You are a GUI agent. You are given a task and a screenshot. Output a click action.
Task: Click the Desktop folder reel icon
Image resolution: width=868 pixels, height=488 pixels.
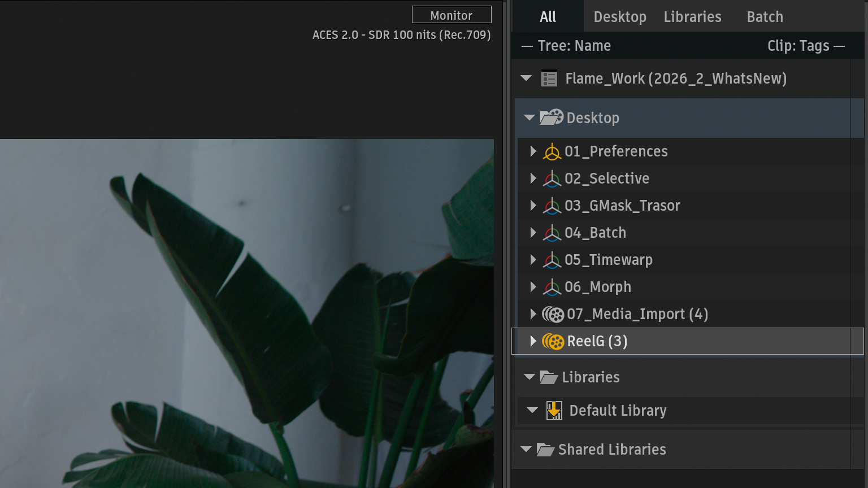coord(552,117)
